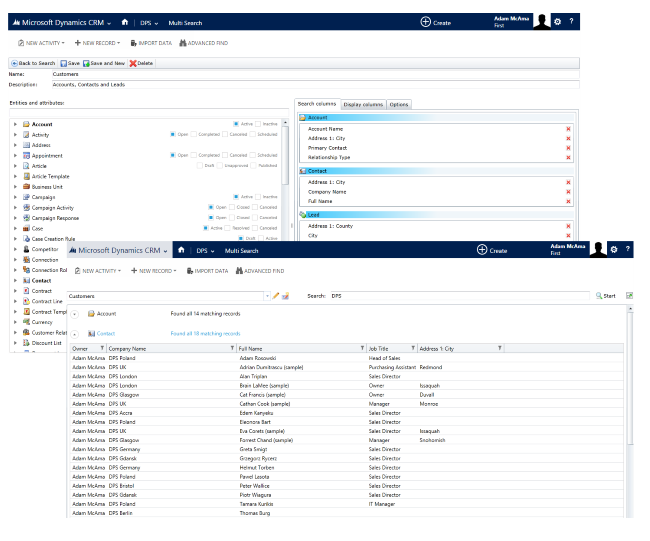Click Create plus icon in top window
650x541 pixels.
pyautogui.click(x=426, y=22)
